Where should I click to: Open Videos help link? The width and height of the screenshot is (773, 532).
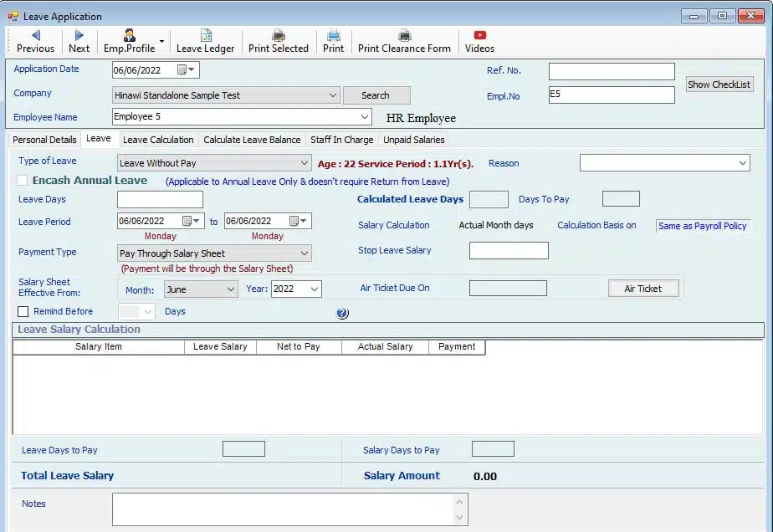click(x=479, y=42)
